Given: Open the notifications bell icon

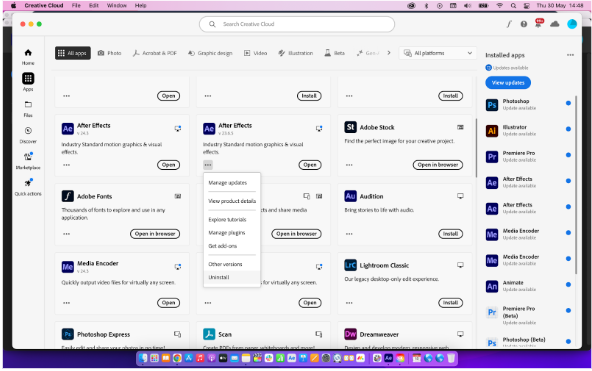Looking at the screenshot, I should coord(539,24).
